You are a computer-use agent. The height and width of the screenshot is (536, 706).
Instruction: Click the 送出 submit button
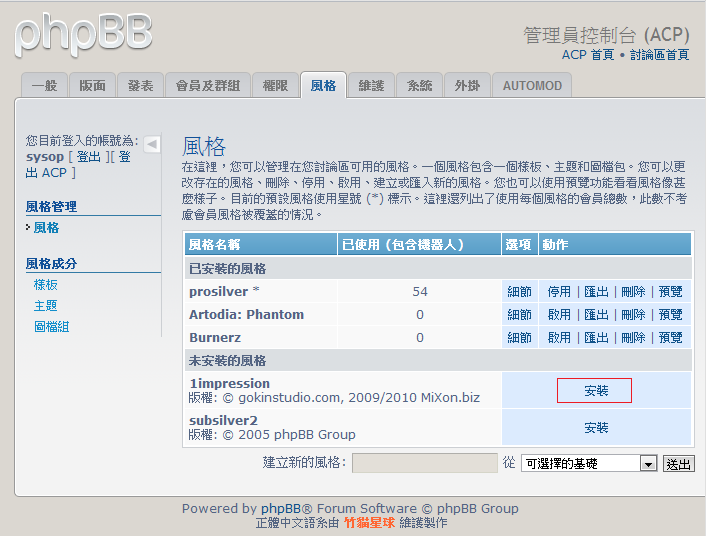(678, 464)
